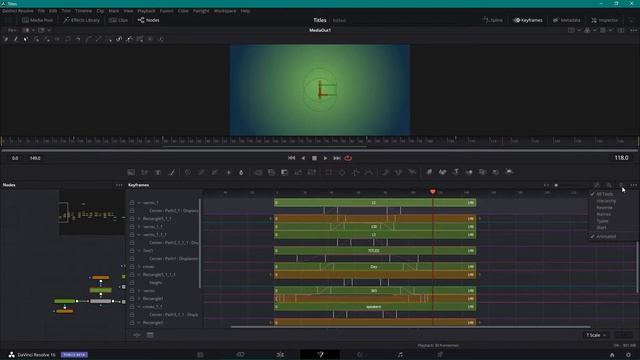Screen dimensions: 640x360
Task: Uncheck Animated in the filter menu
Action: [606, 236]
